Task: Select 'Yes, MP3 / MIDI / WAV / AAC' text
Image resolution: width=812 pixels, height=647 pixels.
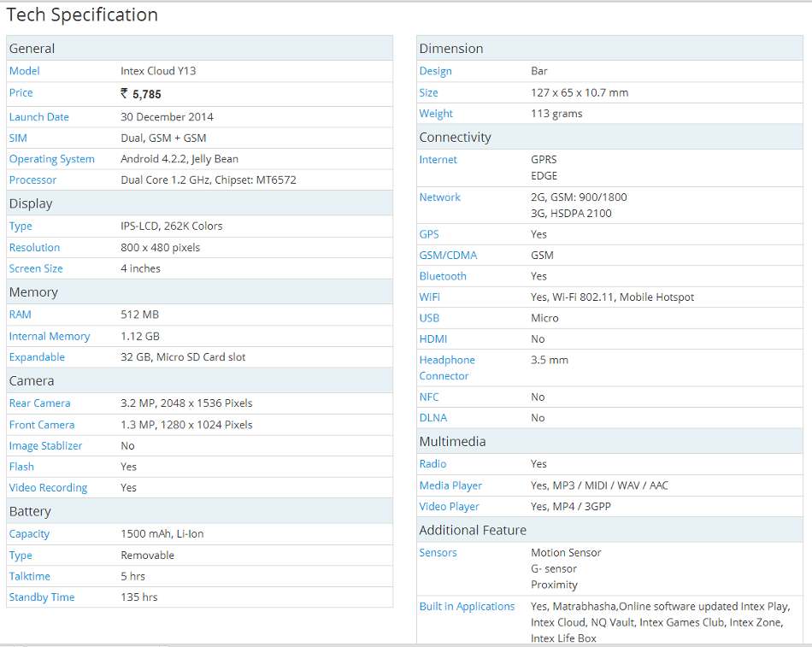Action: pyautogui.click(x=600, y=486)
